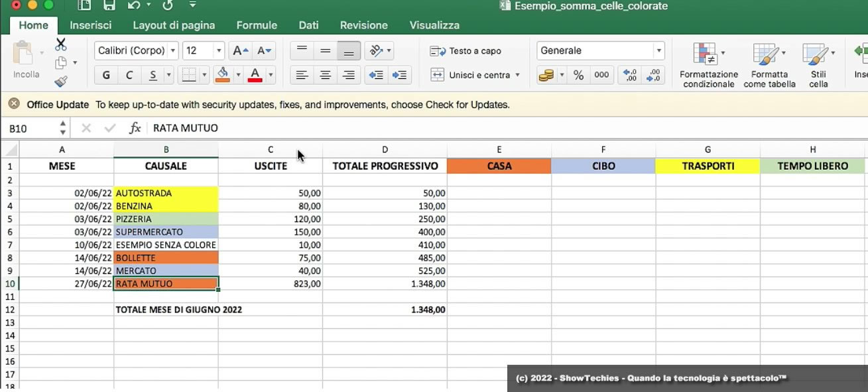The width and height of the screenshot is (868, 392).
Task: Switch to the Visualizza tab
Action: coord(434,25)
